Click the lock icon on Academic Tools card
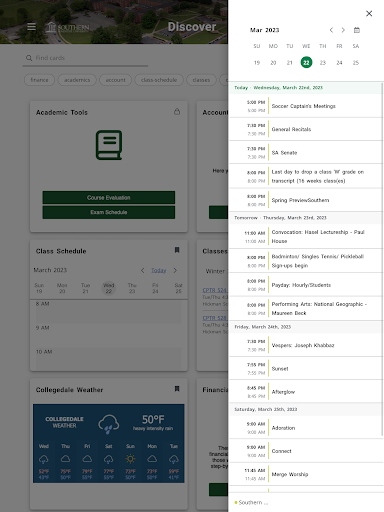 click(x=177, y=111)
